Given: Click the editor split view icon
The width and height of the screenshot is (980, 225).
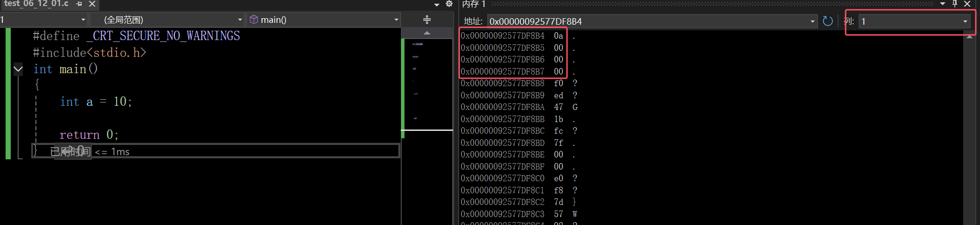Looking at the screenshot, I should point(427,20).
